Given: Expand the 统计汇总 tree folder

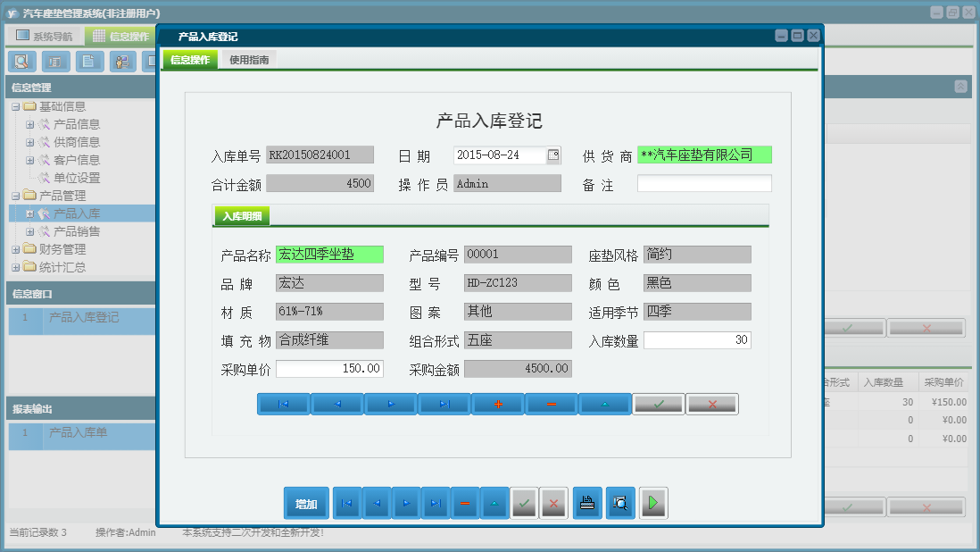Looking at the screenshot, I should tap(16, 267).
